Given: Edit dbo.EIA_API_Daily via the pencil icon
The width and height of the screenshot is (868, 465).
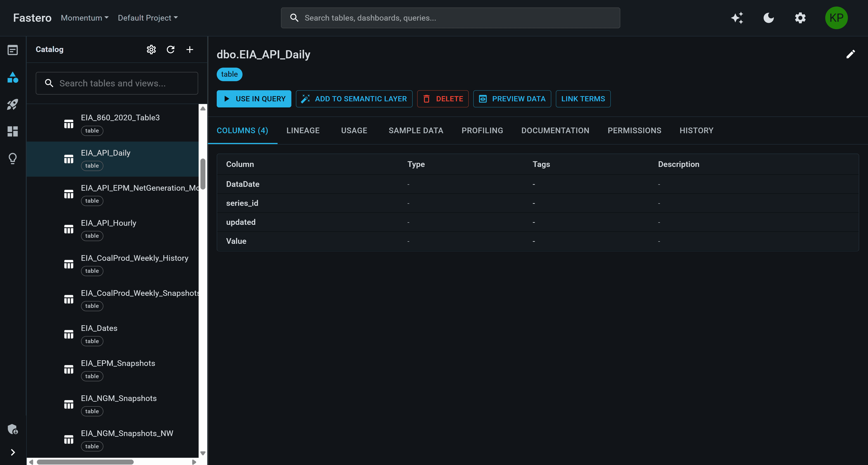Looking at the screenshot, I should (851, 54).
